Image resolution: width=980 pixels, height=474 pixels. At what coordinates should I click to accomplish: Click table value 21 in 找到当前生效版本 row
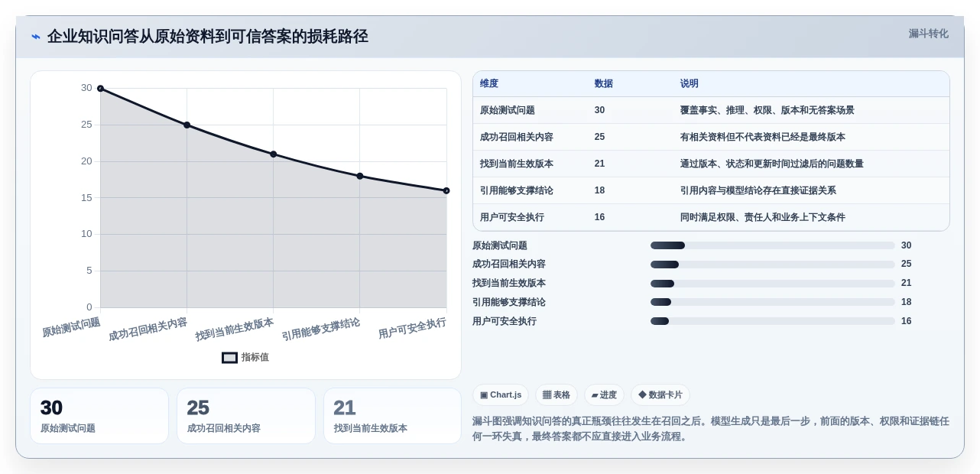[600, 164]
